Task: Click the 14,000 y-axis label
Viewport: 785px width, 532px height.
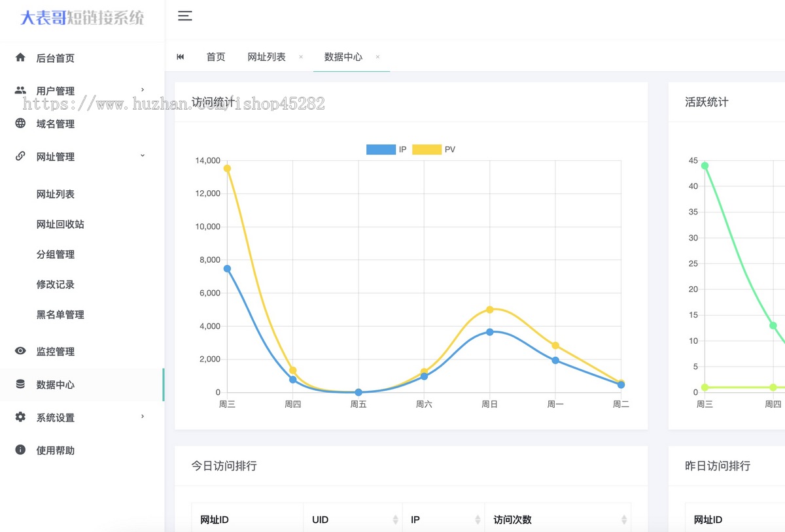Action: click(x=207, y=161)
